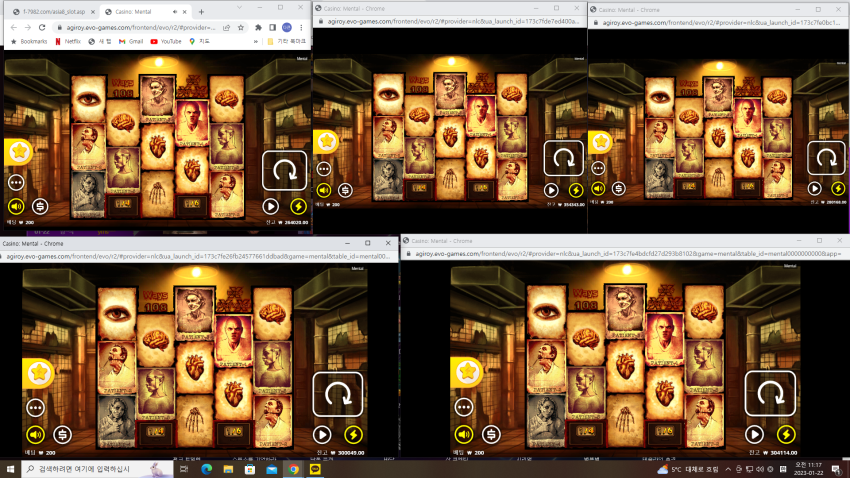Mute game sound in the top-right window

(x=598, y=189)
